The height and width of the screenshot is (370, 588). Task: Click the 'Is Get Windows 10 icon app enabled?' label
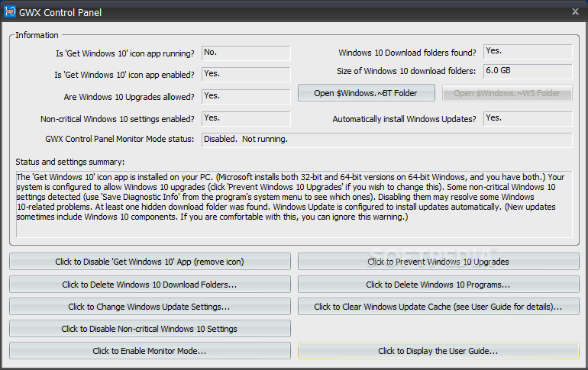point(124,75)
